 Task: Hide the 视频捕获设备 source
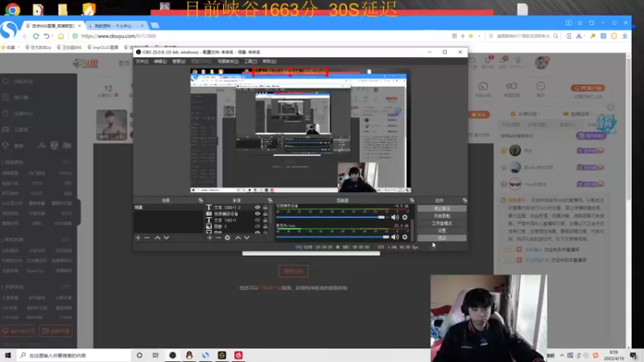click(258, 213)
